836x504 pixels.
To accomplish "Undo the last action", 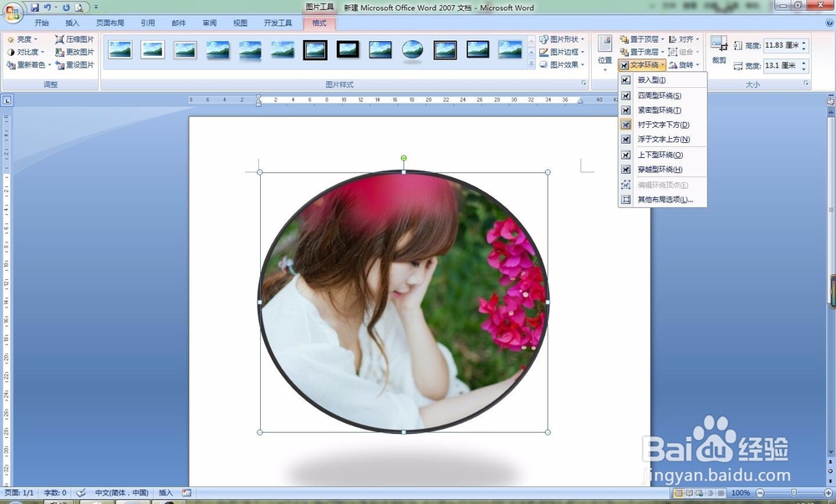I will coord(48,8).
